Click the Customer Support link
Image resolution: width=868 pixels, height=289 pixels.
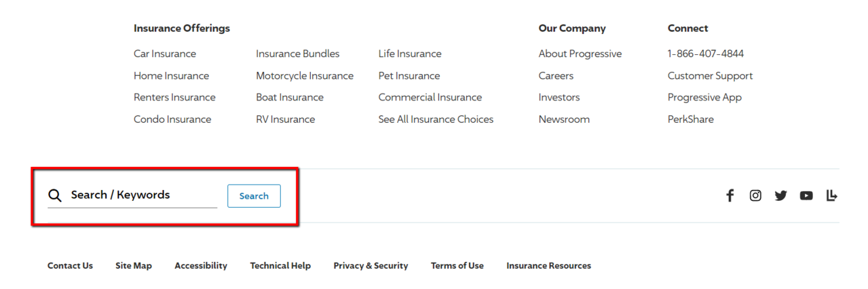[710, 76]
